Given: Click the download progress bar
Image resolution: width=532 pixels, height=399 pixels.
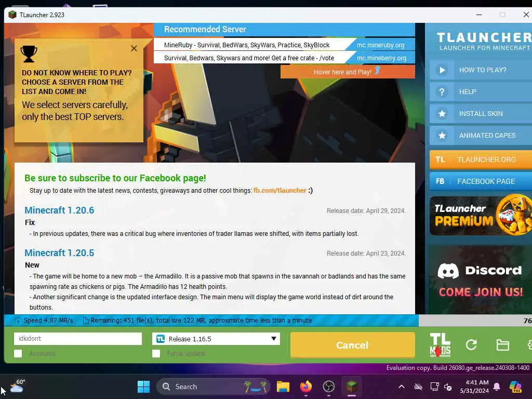Looking at the screenshot, I should [x=268, y=321].
